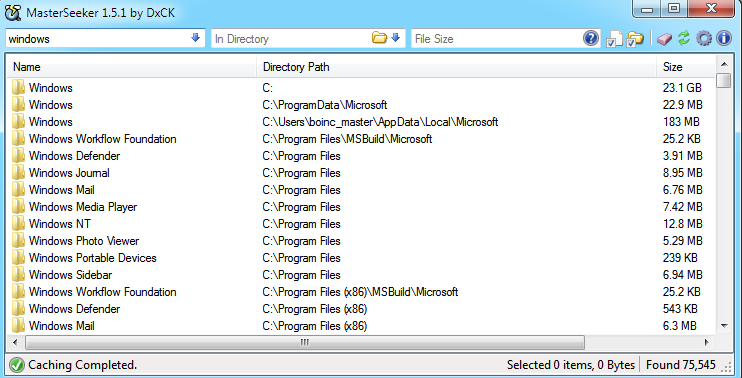Screen dimensions: 742x378
Task: Click the 8.95 MB size value
Action: point(682,173)
